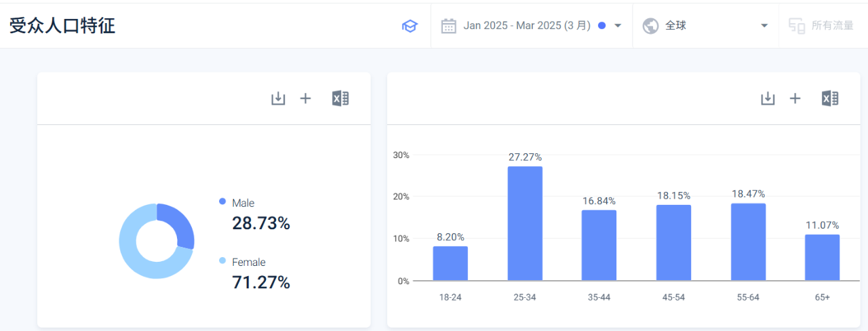Screen dimensions: 868x331
Task: Export gender chart to Excel
Action: pyautogui.click(x=340, y=98)
